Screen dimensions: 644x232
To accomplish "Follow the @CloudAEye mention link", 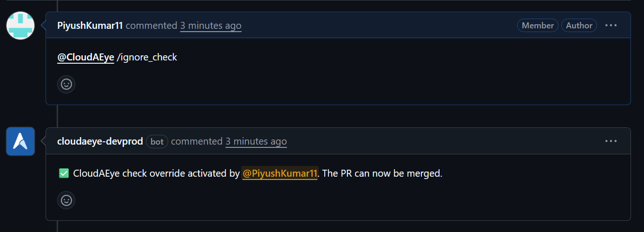I will [x=85, y=58].
